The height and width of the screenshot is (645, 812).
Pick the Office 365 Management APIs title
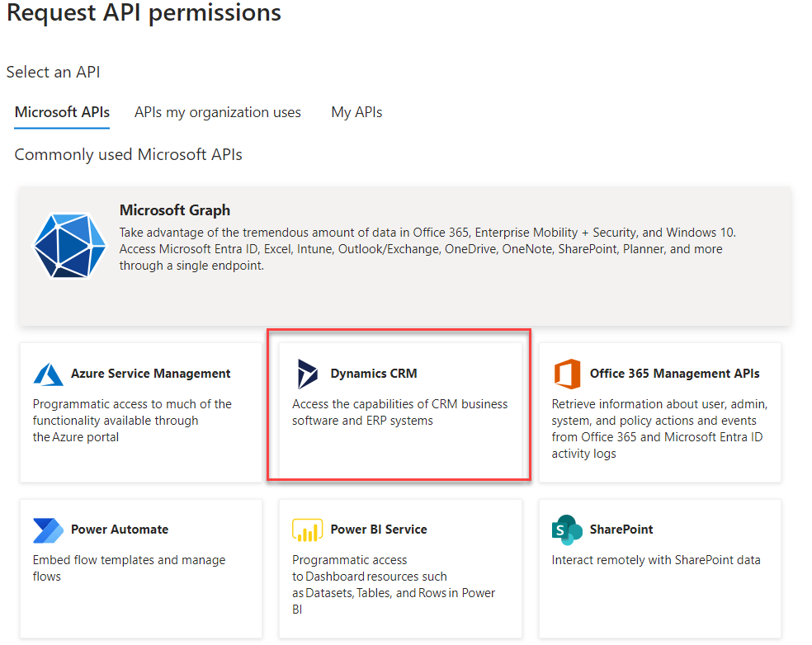click(x=675, y=374)
